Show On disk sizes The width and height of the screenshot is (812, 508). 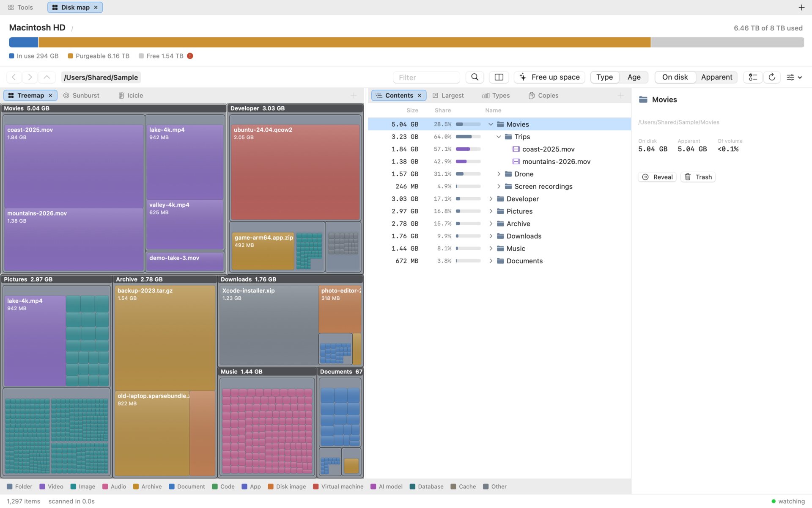675,77
